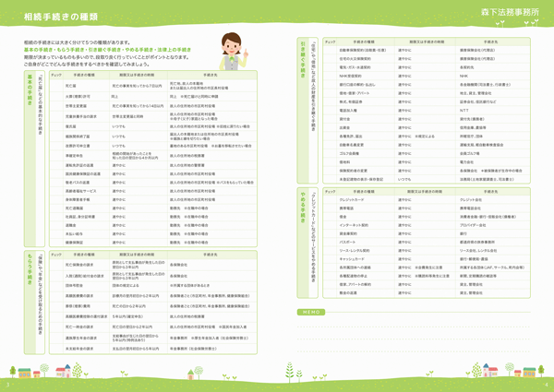Click page number 4 at bottom right
Screen dimensions: 554x392
click(546, 385)
